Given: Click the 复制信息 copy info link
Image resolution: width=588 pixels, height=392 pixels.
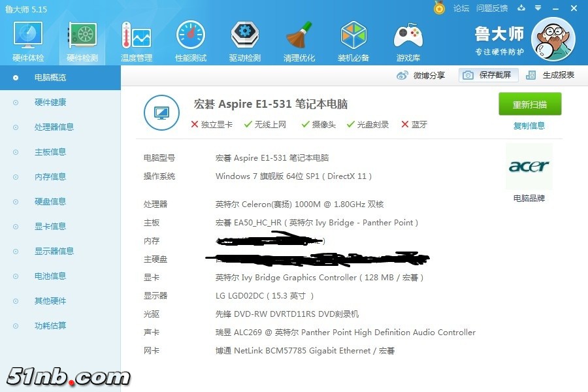Looking at the screenshot, I should [x=529, y=125].
